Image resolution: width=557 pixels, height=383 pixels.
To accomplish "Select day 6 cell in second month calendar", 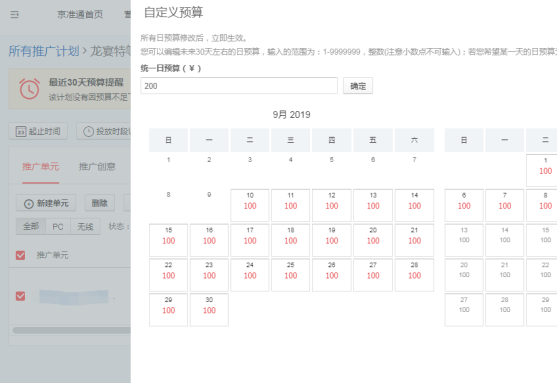I will pyautogui.click(x=464, y=205).
